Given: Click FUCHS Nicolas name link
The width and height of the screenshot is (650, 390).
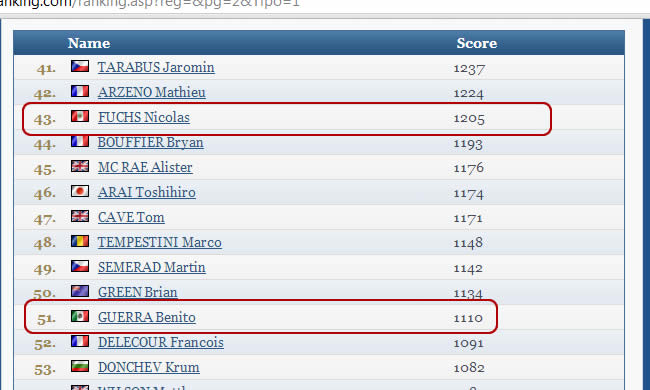Looking at the screenshot, I should pos(144,117).
